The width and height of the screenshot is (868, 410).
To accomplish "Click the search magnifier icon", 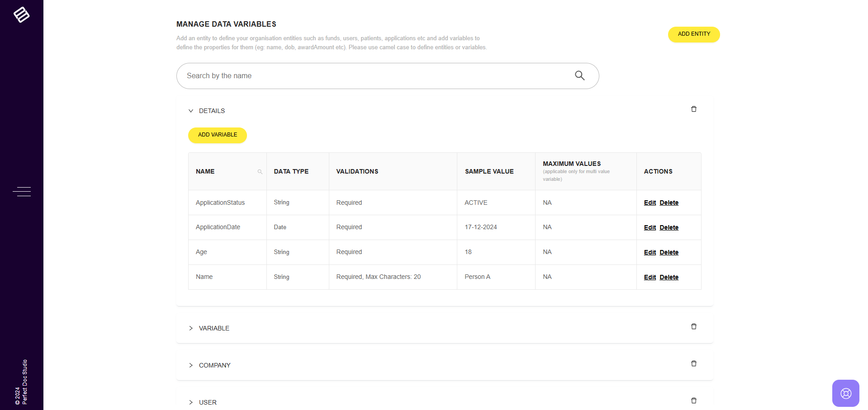I will click(x=579, y=75).
